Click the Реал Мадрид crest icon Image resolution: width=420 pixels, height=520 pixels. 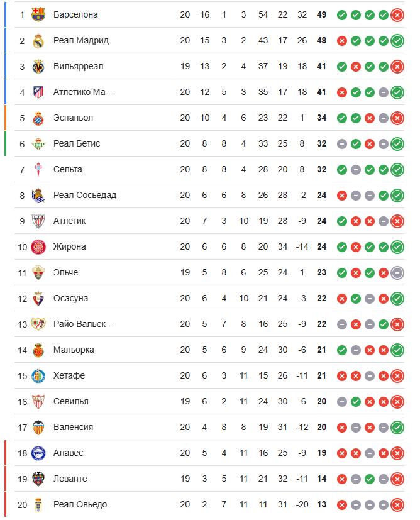pos(38,40)
